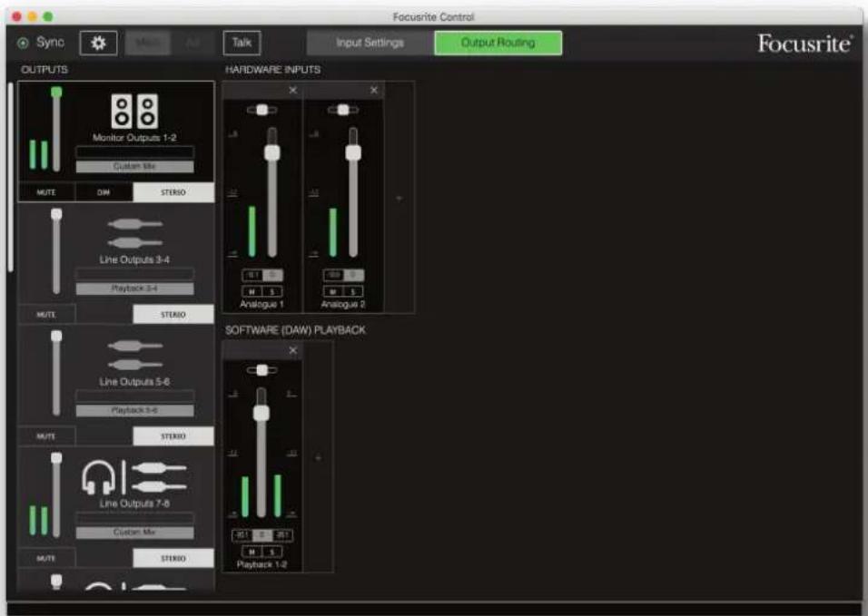The width and height of the screenshot is (868, 616).
Task: Toggle DIM on Monitor Outputs 1-2
Action: click(x=104, y=192)
